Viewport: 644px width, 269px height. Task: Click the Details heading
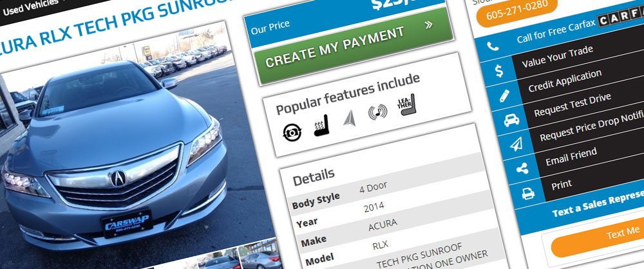pos(314,176)
